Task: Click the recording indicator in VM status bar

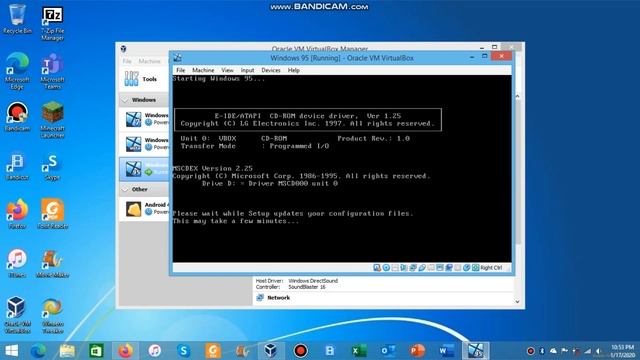Action: 449,268
